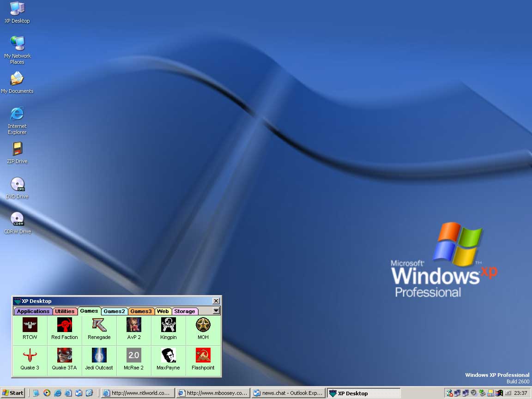Open the Red Faction game shortcut
This screenshot has height=399, width=532.
(x=65, y=326)
